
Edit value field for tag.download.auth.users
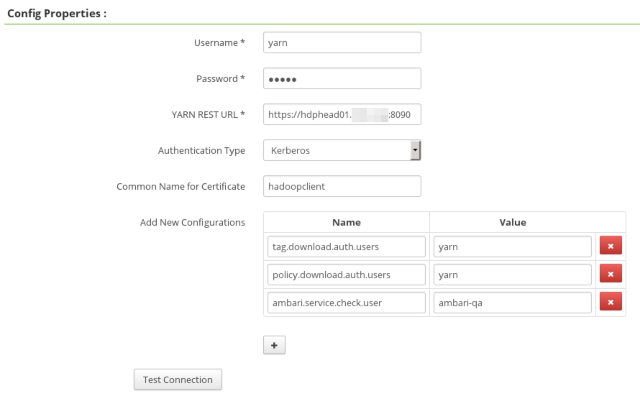click(513, 247)
